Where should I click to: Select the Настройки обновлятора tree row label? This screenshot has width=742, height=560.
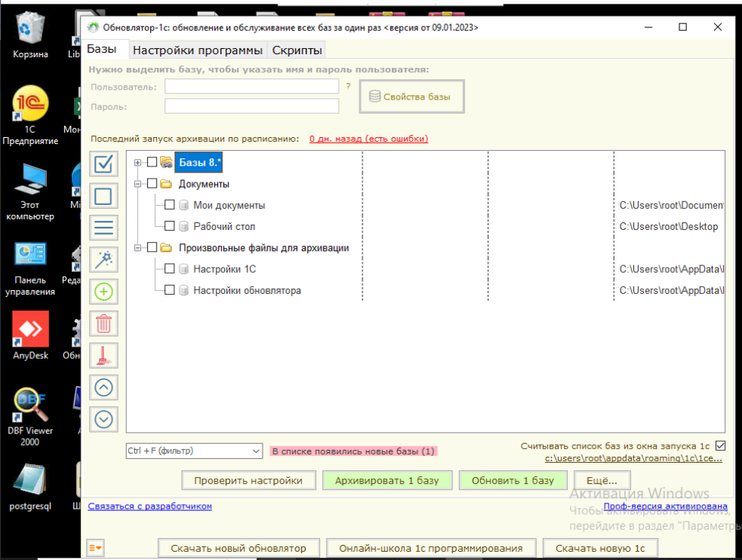[x=247, y=290]
